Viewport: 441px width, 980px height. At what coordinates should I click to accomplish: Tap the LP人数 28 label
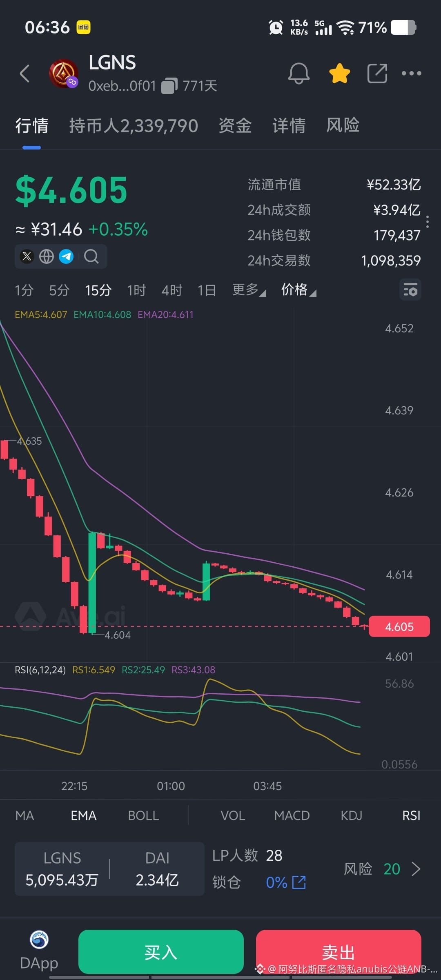point(247,855)
